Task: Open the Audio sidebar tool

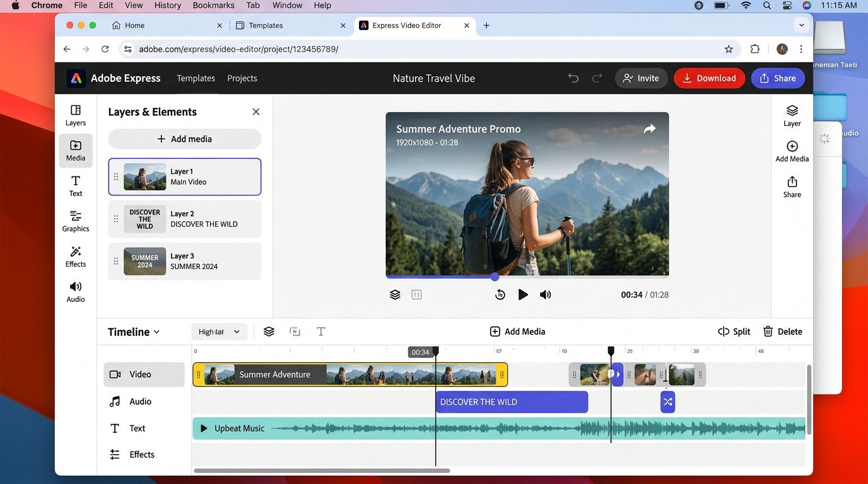Action: pyautogui.click(x=76, y=292)
